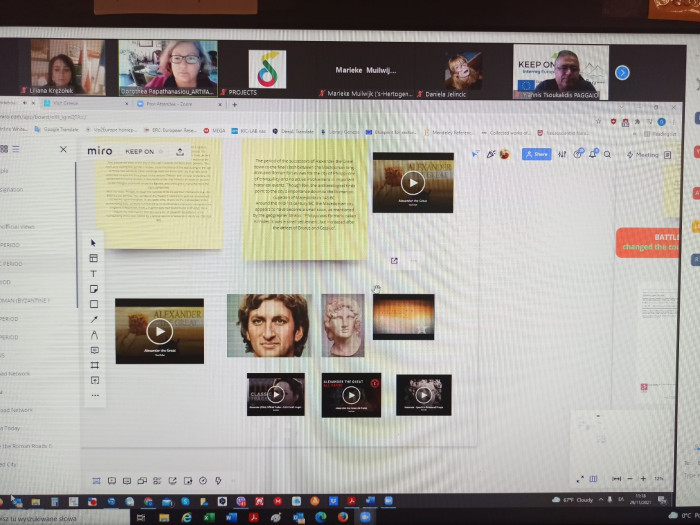Open the MEGA bookmark

[x=215, y=130]
